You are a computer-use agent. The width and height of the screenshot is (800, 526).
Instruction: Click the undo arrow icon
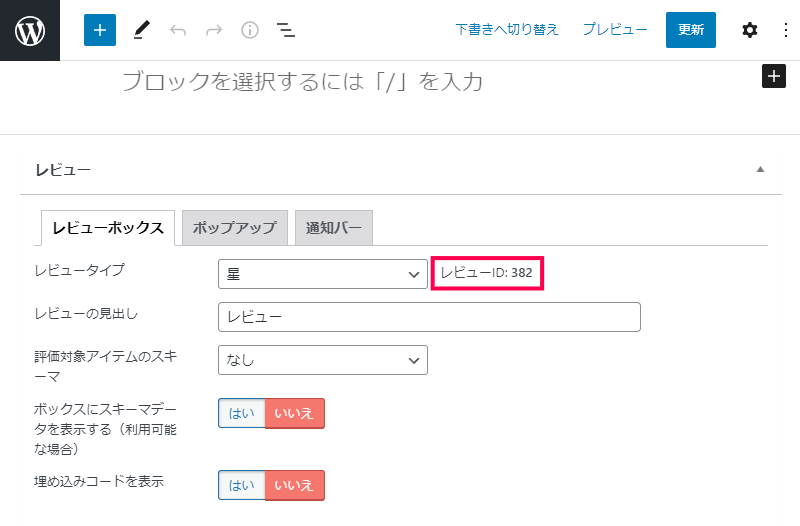tap(178, 30)
